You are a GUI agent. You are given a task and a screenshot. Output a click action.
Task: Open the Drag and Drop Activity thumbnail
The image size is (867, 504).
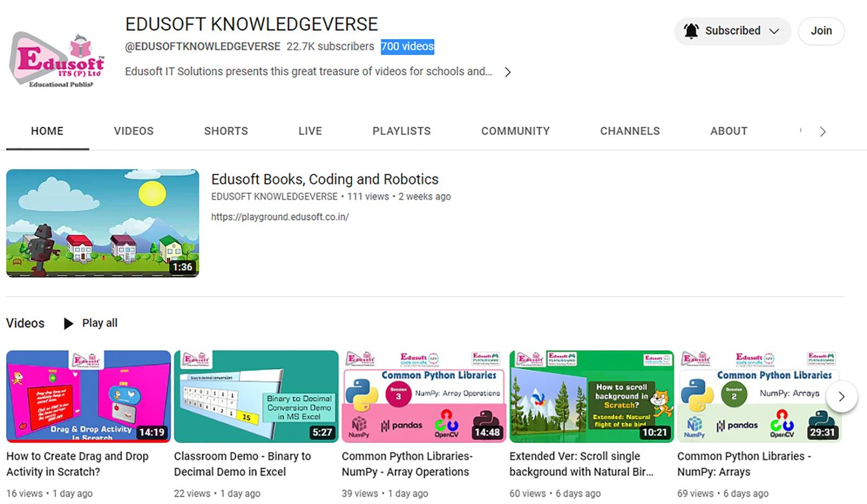coord(88,397)
